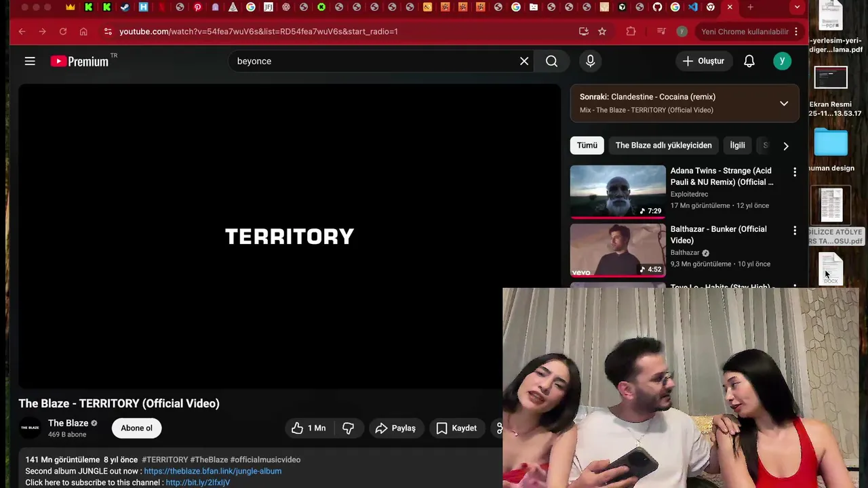Click the 'Abone ol' subscribe button
Viewport: 868px width, 488px height.
[x=136, y=428]
